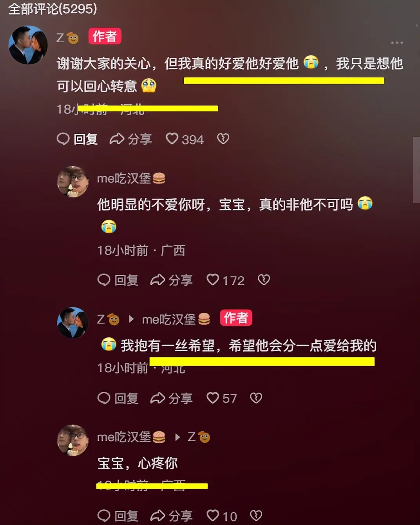Share the 宝宝，心疼你 comment
The image size is (420, 525).
coord(171,516)
